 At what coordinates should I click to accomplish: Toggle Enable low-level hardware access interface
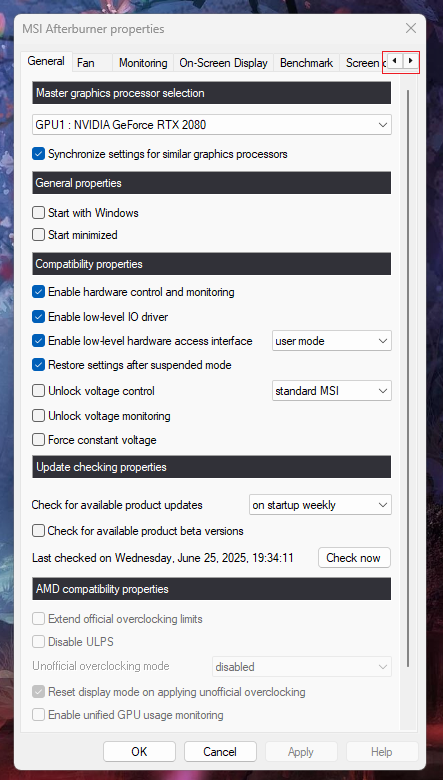pos(39,341)
